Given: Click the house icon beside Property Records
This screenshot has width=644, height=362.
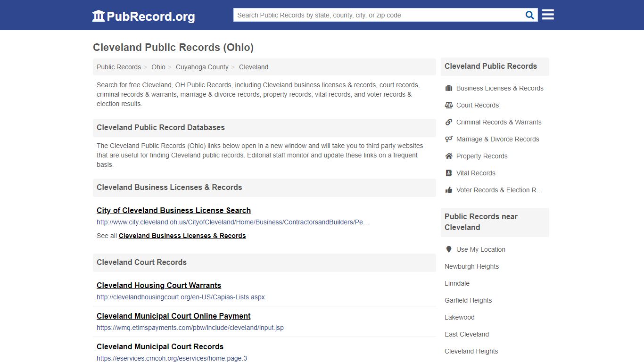Looking at the screenshot, I should point(449,156).
